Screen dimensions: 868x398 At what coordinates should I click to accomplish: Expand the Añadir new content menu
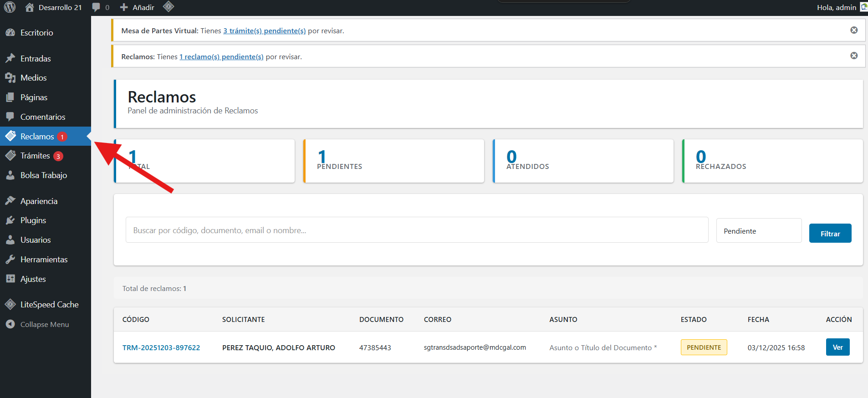(138, 7)
